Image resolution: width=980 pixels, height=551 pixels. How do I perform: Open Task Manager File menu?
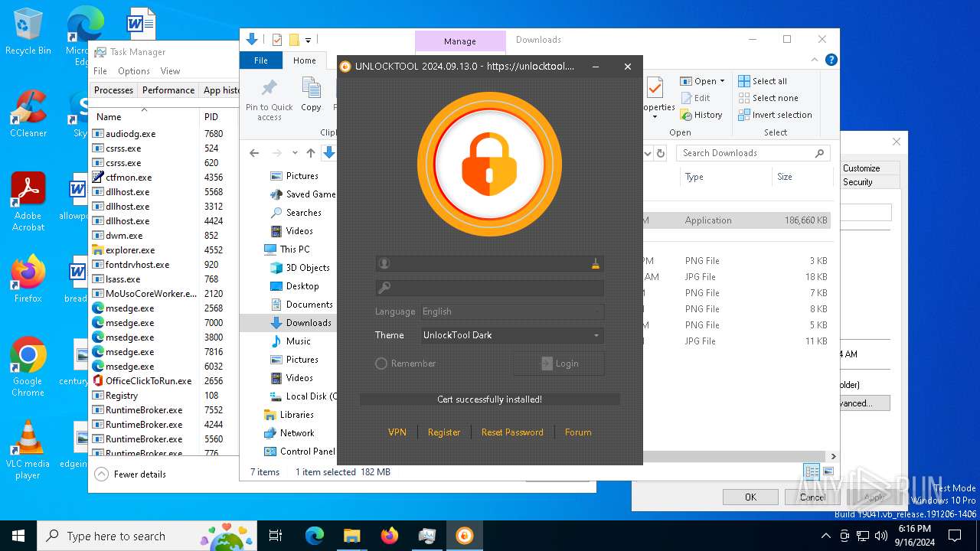point(100,71)
